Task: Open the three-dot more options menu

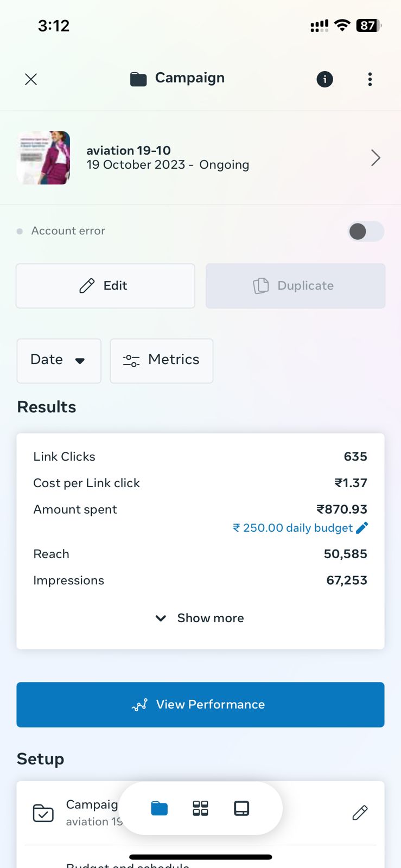Action: 370,79
